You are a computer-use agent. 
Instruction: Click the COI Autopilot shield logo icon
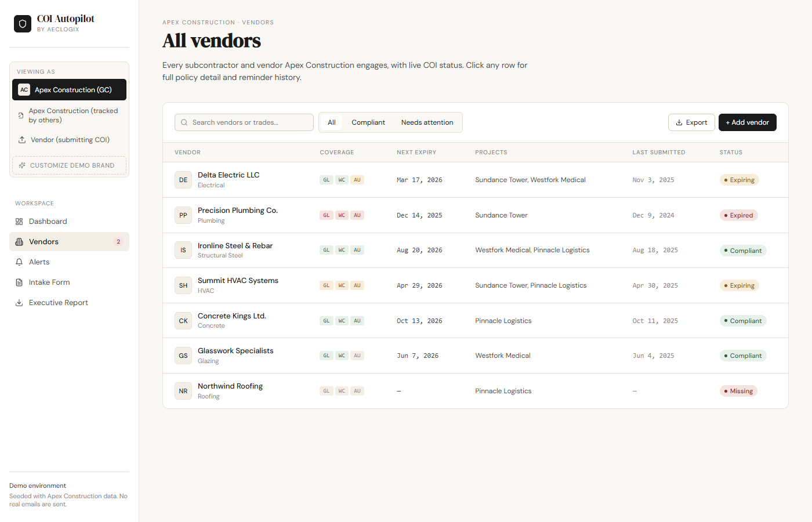tap(22, 24)
